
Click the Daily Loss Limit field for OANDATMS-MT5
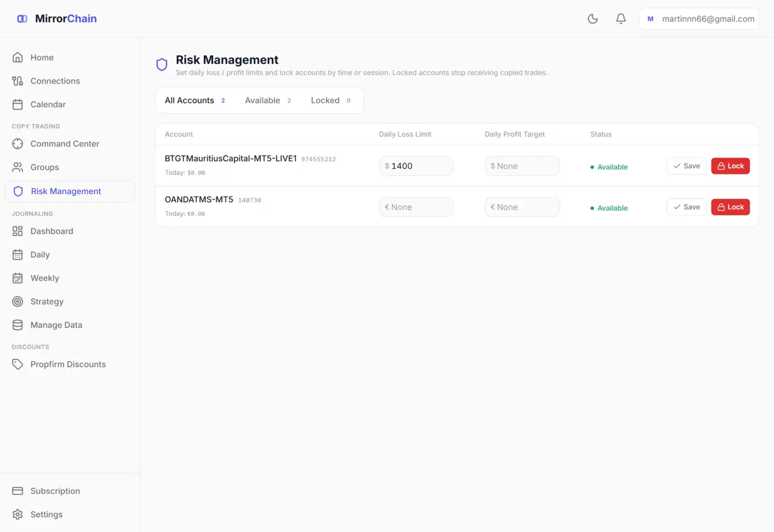416,207
